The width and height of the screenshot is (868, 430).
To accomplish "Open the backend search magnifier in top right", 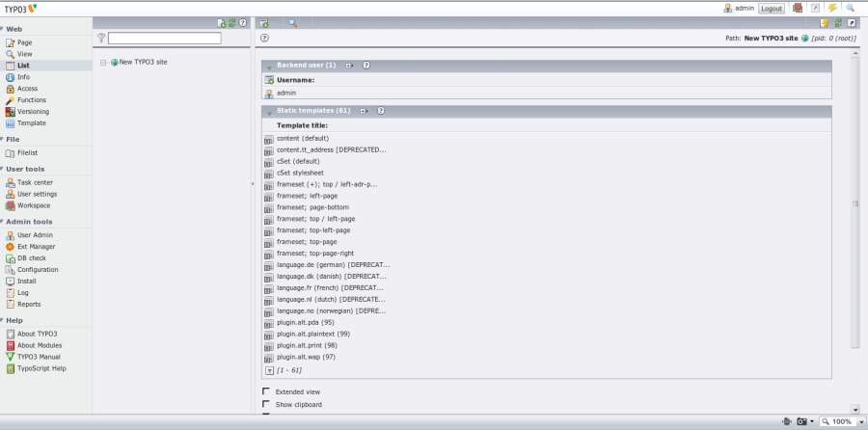I will (x=850, y=8).
